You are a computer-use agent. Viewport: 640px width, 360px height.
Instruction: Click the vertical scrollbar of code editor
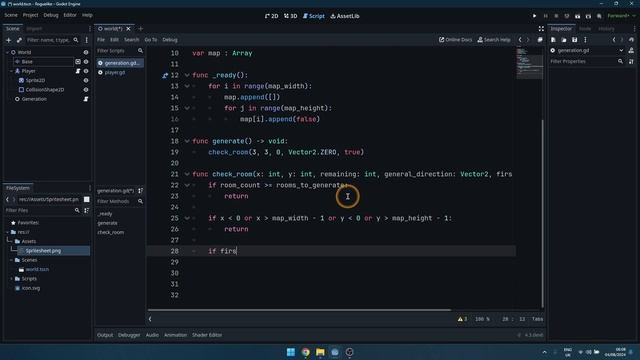click(x=542, y=213)
